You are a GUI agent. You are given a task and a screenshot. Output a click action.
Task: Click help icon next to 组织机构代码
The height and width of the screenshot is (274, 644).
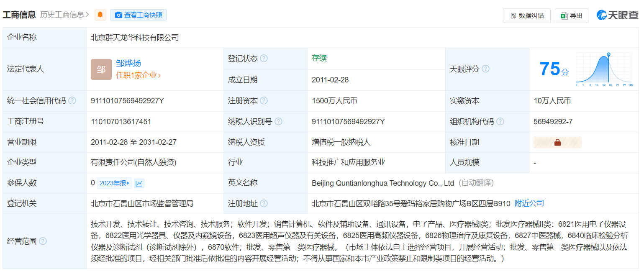pos(500,122)
